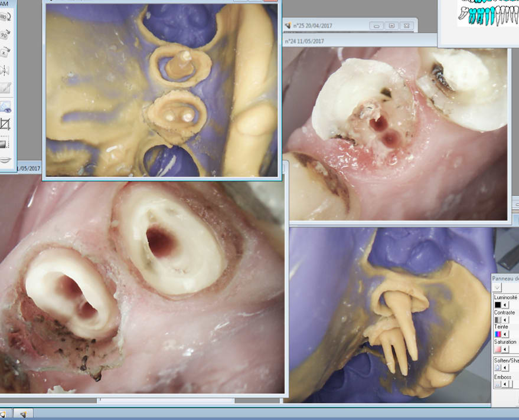
Task: Select the crop tool in left toolbar
Action: click(x=5, y=124)
